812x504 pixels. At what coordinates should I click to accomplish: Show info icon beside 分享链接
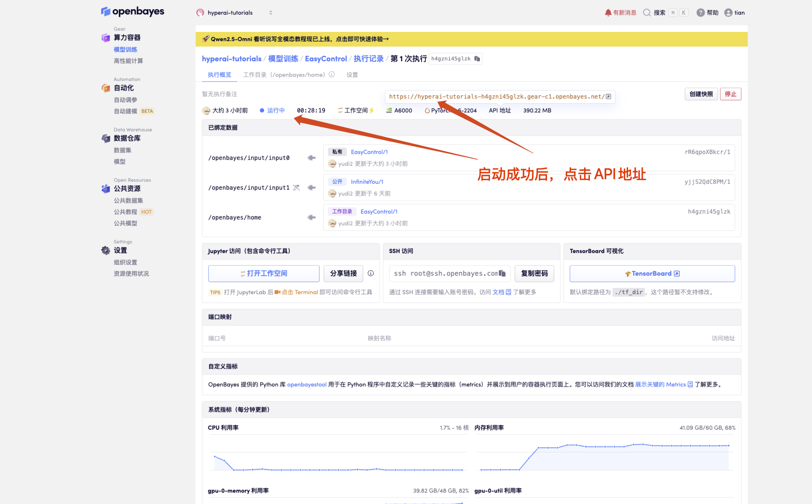tap(371, 273)
